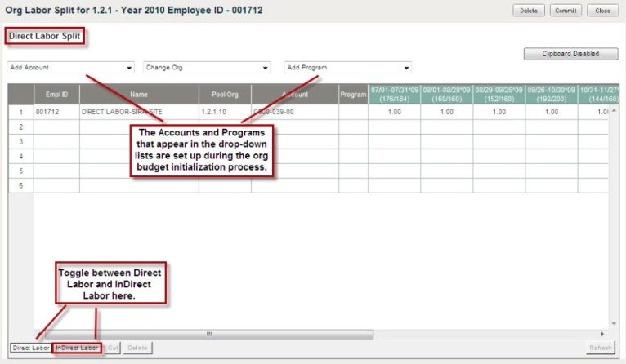Click the Delete button at top right

(x=528, y=11)
